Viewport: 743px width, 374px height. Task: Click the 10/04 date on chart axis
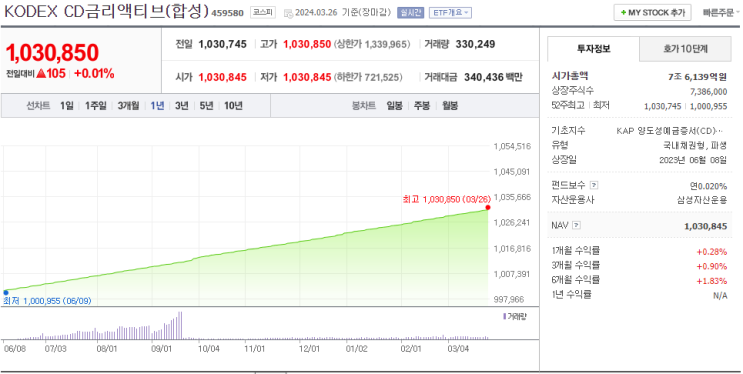click(x=208, y=349)
